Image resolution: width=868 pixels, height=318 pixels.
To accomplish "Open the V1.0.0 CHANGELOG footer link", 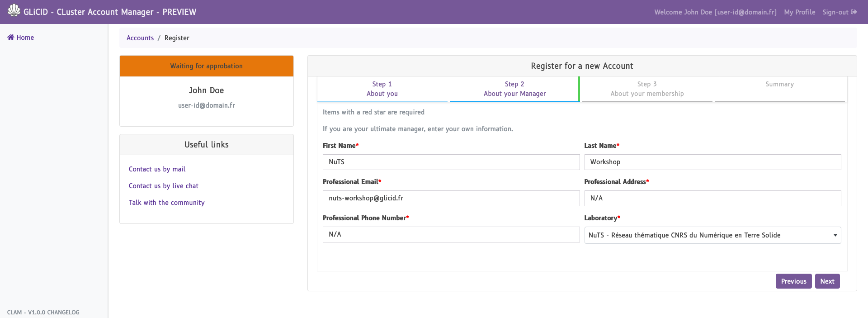I will tap(53, 313).
